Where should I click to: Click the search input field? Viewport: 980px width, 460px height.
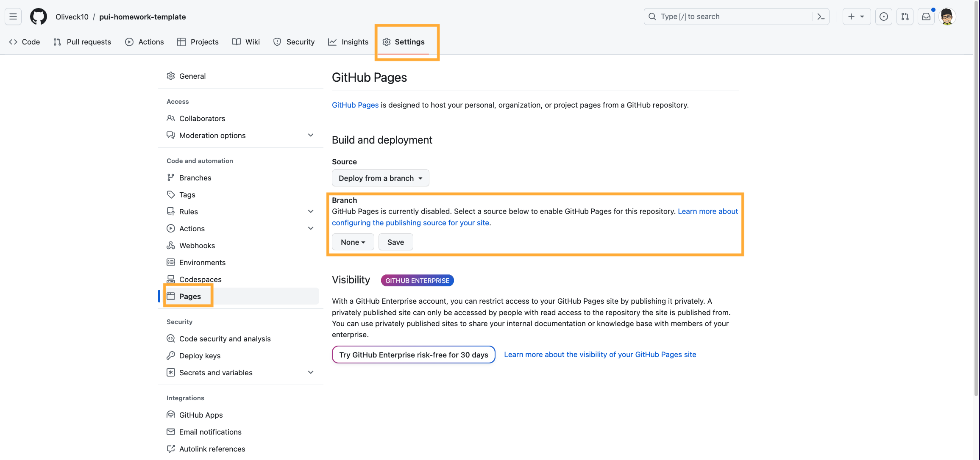tap(735, 16)
